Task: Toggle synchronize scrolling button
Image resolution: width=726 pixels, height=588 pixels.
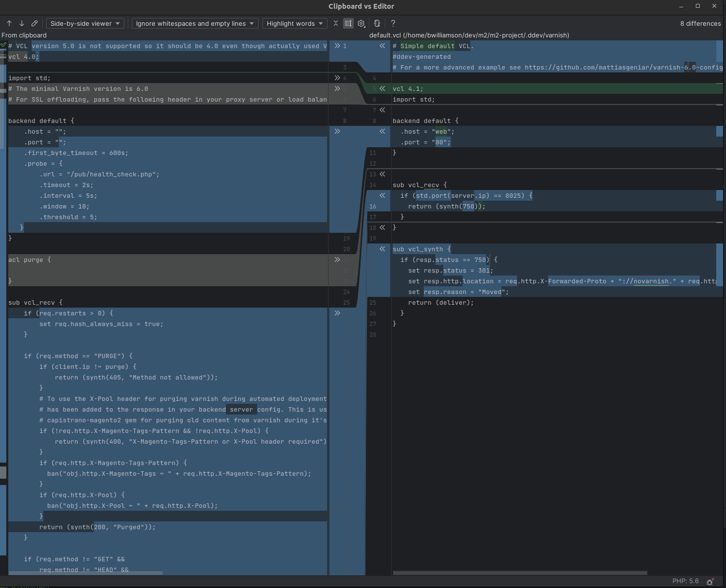Action: 348,23
